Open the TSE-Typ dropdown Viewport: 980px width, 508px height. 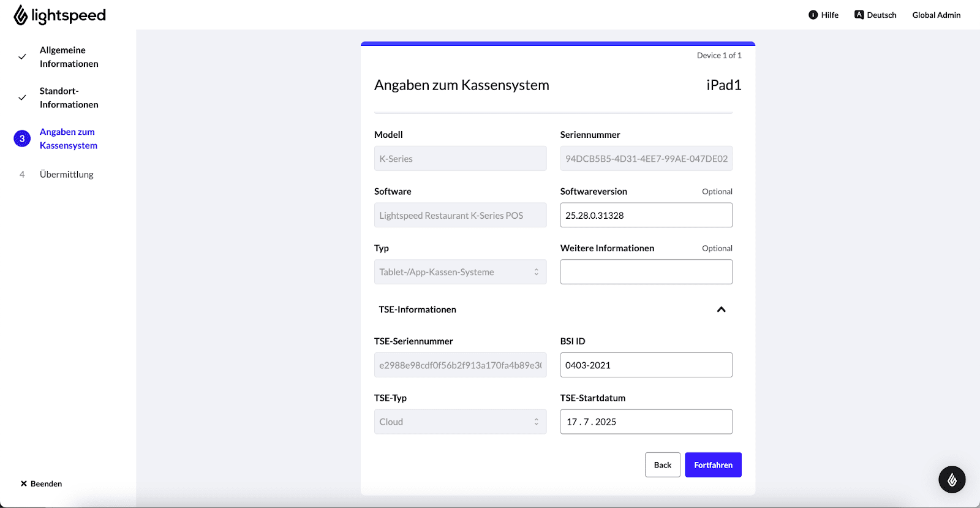click(460, 422)
